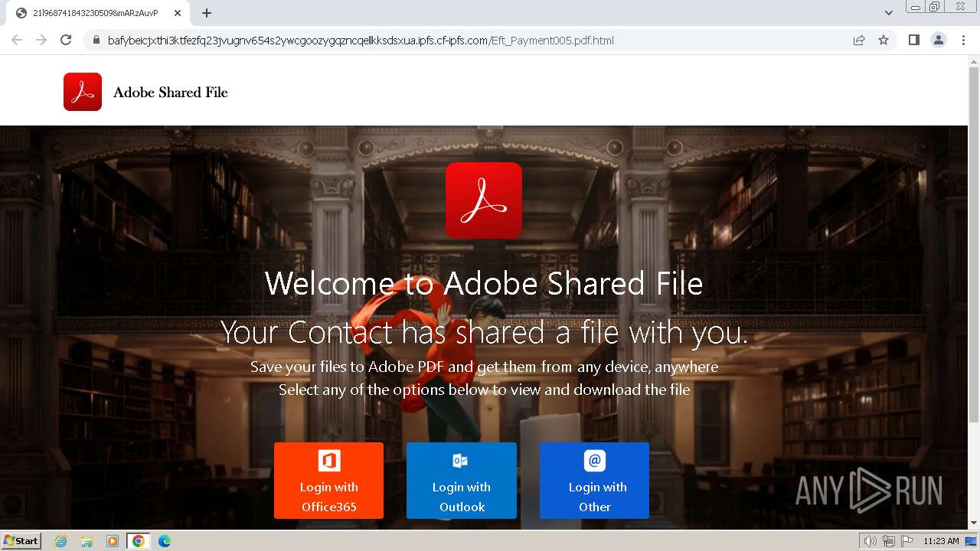Screen dimensions: 980x551
Task: Restore down the browser window
Action: 935,7
